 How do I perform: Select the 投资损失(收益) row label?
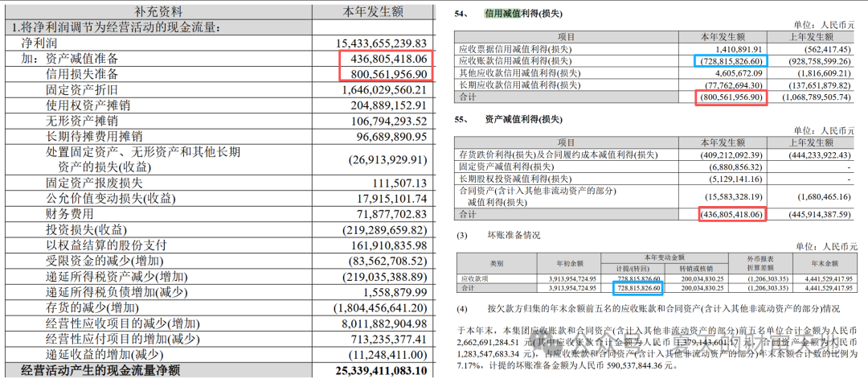[x=87, y=229]
